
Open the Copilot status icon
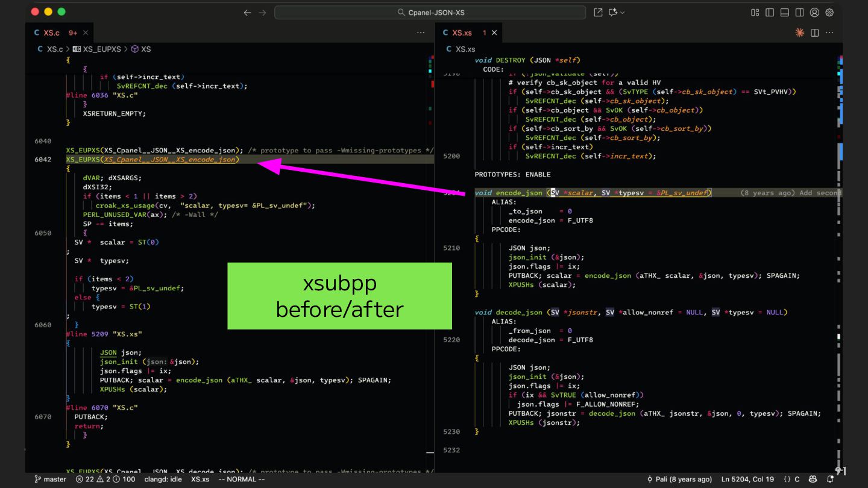pos(813,479)
